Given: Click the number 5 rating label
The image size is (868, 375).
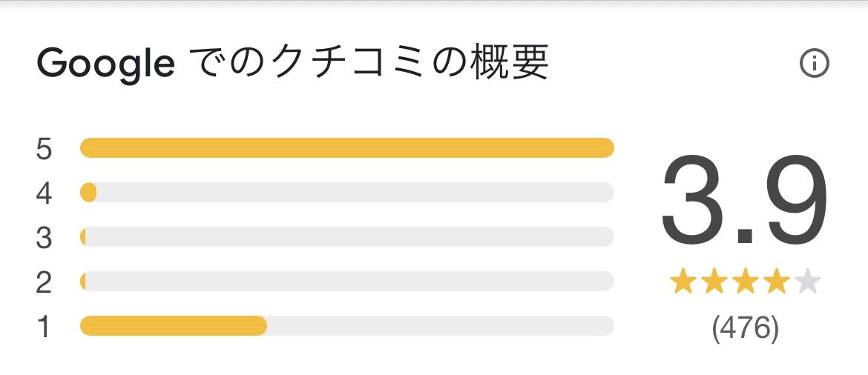Looking at the screenshot, I should (x=44, y=149).
